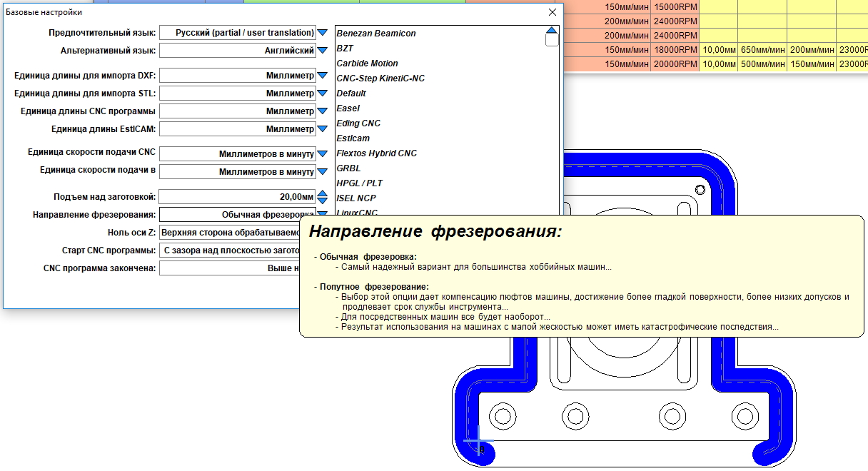Screen dimensions: 868x471
Task: Click the Направление фрезерования combo box
Action: (x=237, y=214)
